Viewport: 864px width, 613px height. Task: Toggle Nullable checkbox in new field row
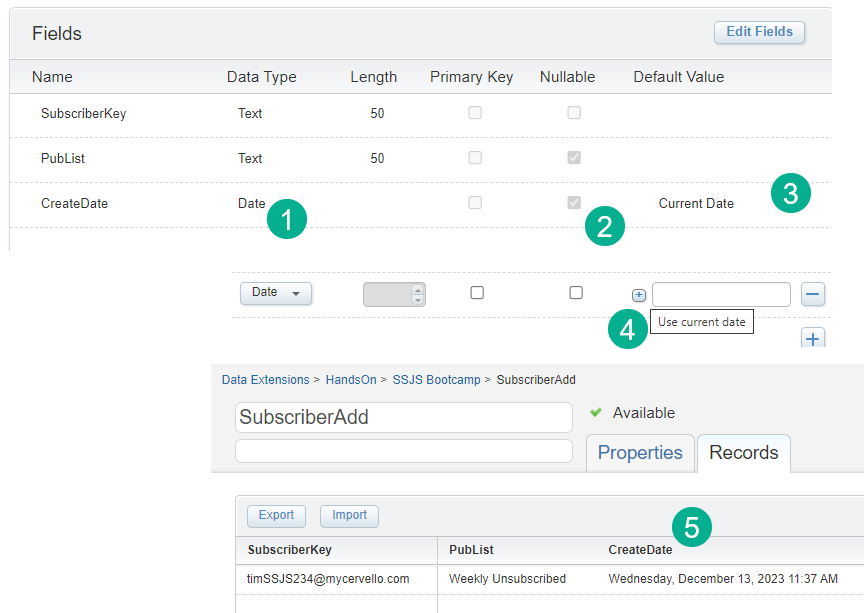[576, 293]
